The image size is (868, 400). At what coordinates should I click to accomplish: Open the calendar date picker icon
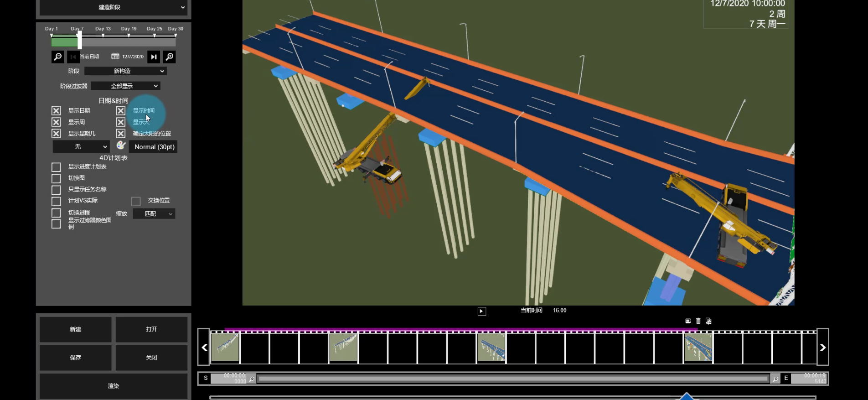pyautogui.click(x=115, y=57)
